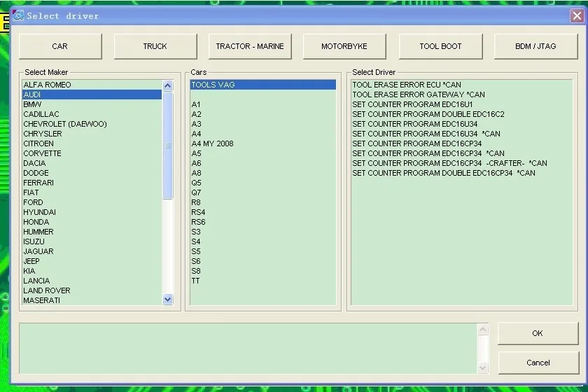
Task: Select TOOLS VAG in Cars list
Action: click(263, 85)
